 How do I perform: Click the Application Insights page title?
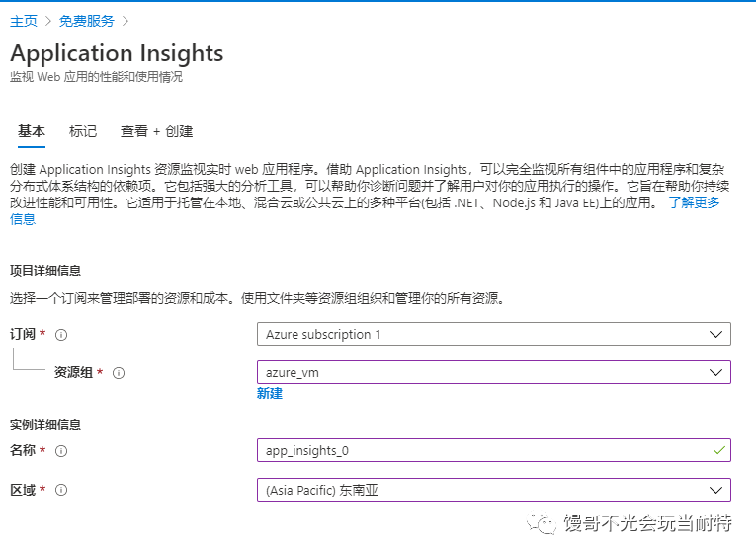(117, 53)
